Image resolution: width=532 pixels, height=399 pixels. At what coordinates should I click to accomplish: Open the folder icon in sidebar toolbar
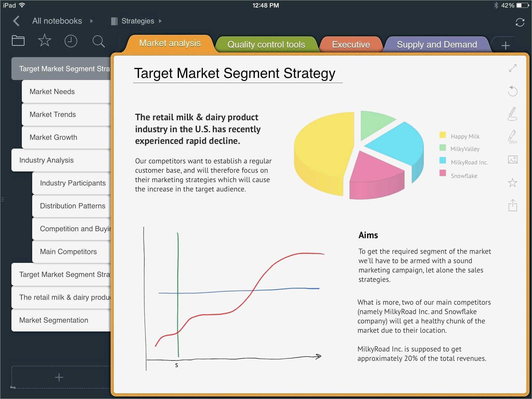click(x=18, y=41)
